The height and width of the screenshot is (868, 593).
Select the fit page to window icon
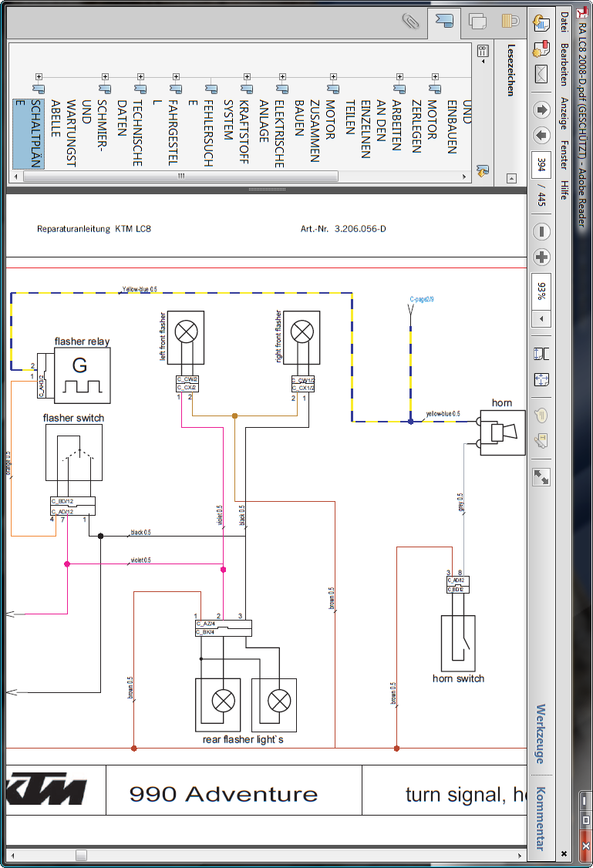tap(541, 379)
